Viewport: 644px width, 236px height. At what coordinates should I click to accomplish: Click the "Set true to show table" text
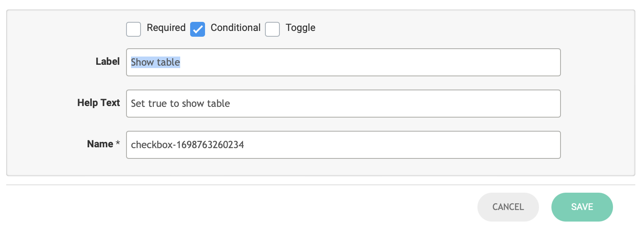coord(180,104)
